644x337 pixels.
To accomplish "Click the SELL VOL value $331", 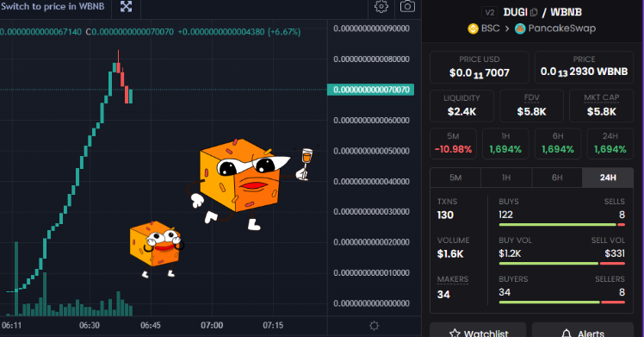I will coord(615,253).
